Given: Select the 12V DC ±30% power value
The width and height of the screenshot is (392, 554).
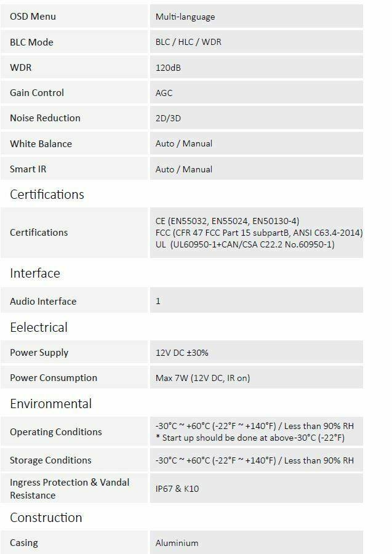Looking at the screenshot, I should coord(182,353).
